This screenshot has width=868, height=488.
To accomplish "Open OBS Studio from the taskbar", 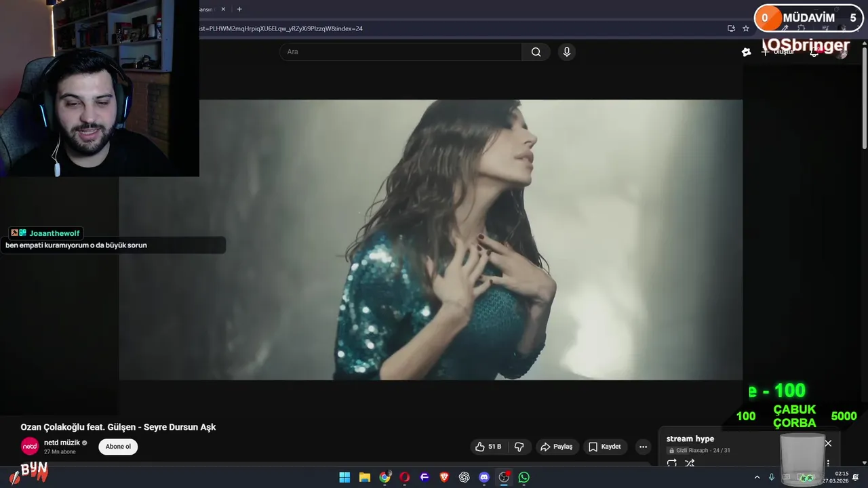I will (504, 477).
